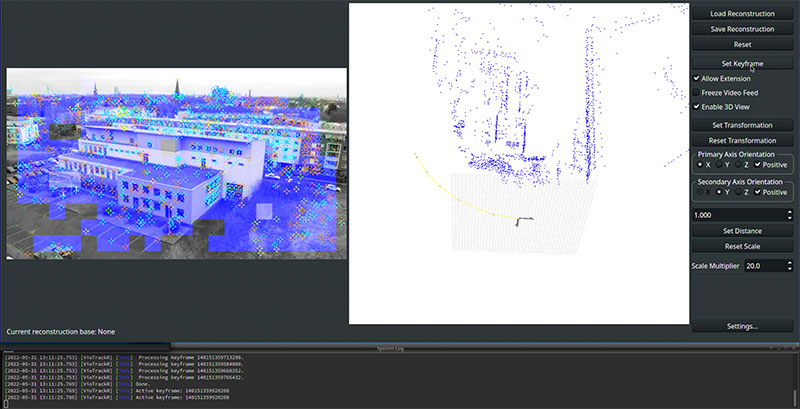Image resolution: width=800 pixels, height=409 pixels.
Task: Click the Load Reconstruction button
Action: (x=742, y=13)
